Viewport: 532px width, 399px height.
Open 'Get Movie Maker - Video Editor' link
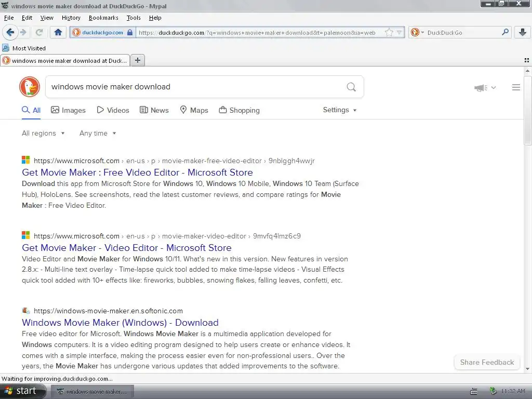127,248
